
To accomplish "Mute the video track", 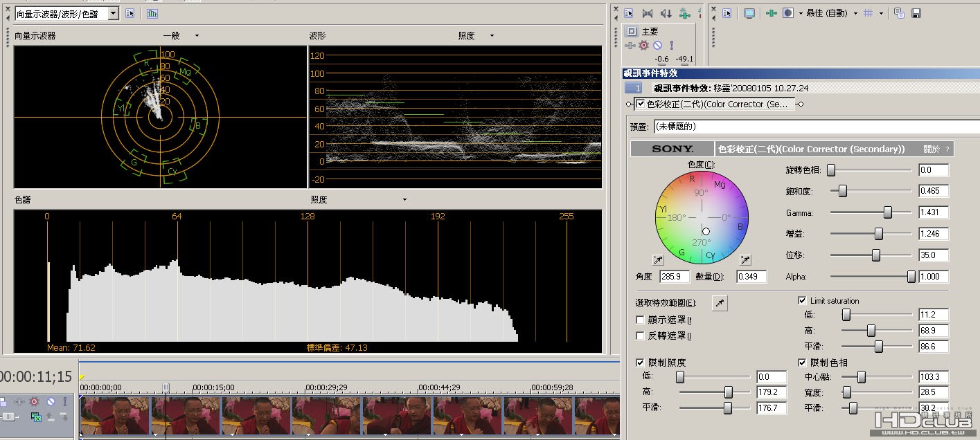I will [50, 401].
